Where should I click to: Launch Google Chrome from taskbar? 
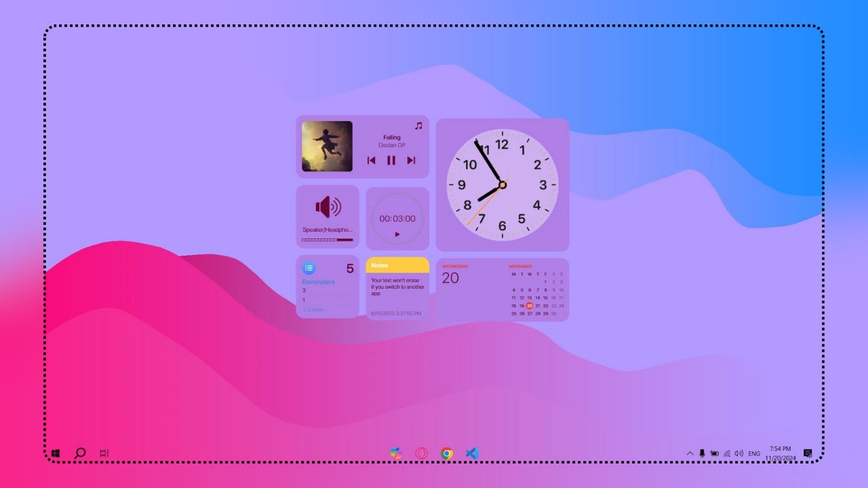click(x=447, y=453)
